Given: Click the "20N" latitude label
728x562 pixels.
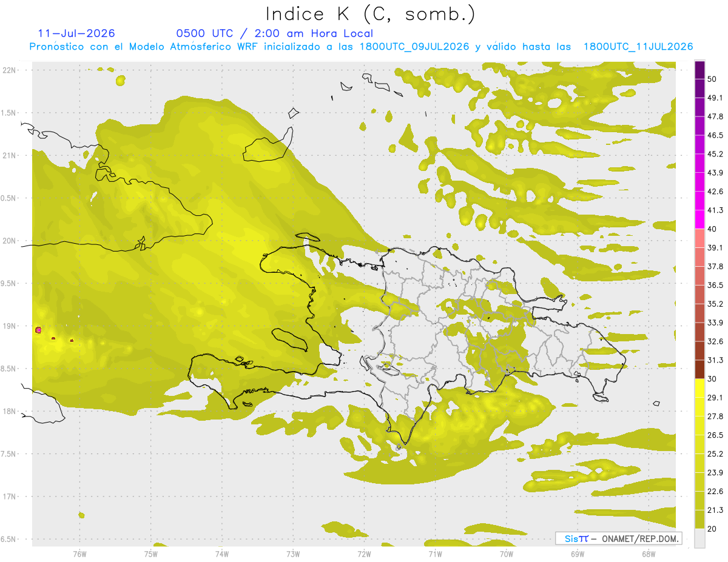Looking at the screenshot, I should [8, 241].
